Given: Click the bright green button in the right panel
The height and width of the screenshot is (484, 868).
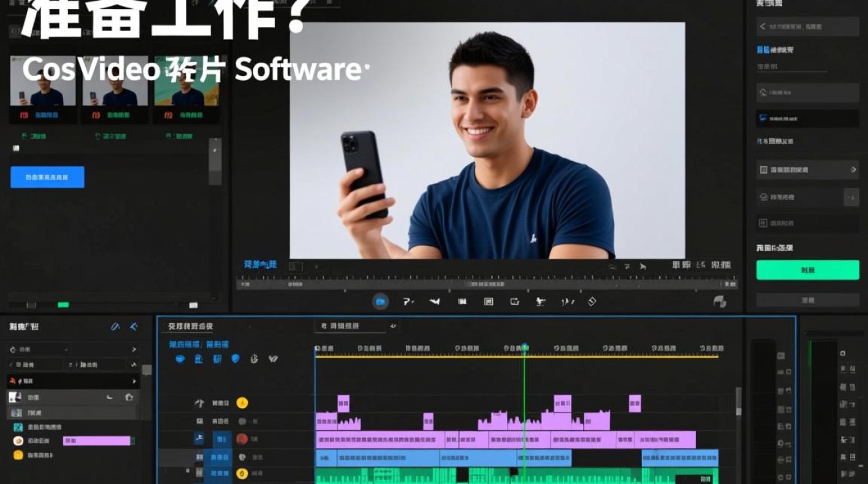Looking at the screenshot, I should coord(807,270).
